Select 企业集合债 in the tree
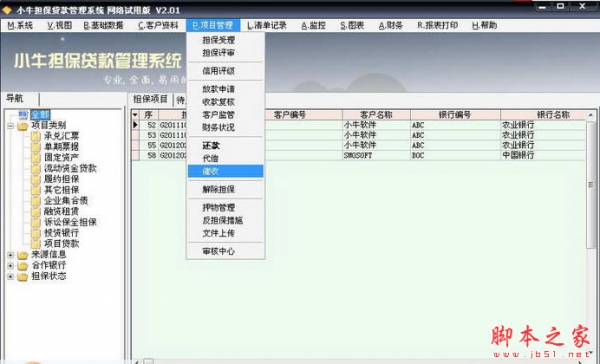 click(66, 200)
